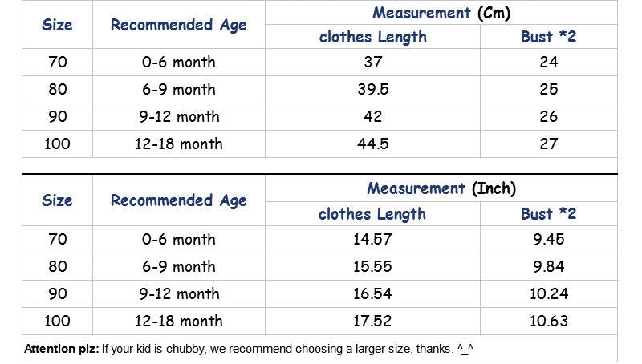Click the 10.24 bust inch cell

click(x=549, y=293)
